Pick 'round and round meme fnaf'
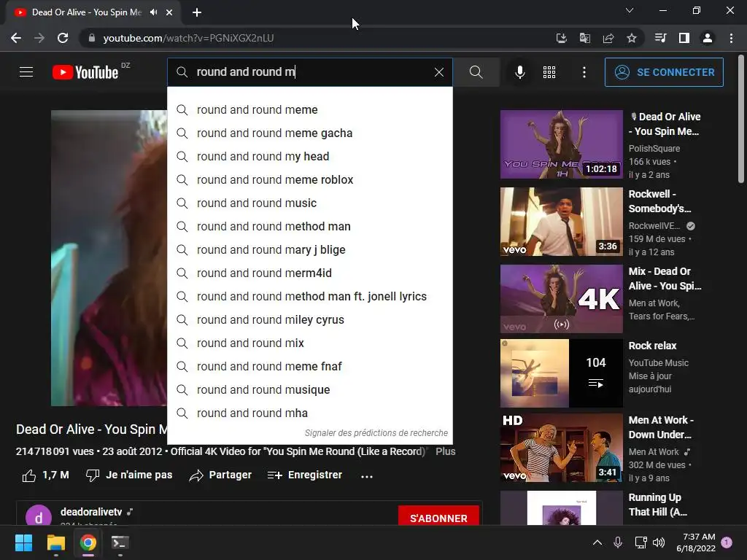 pyautogui.click(x=309, y=366)
